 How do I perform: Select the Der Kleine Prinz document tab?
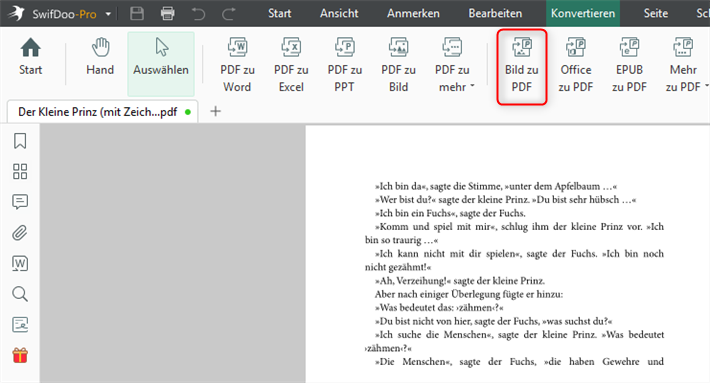pyautogui.click(x=102, y=112)
